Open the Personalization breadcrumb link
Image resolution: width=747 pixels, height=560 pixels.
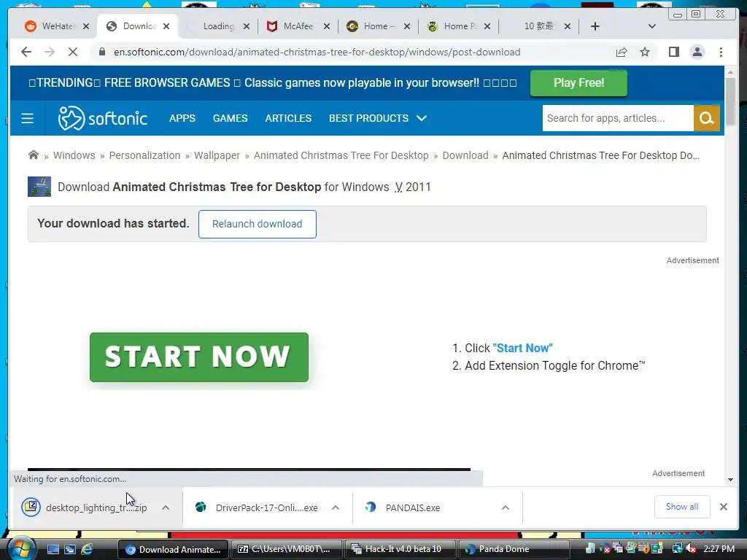pyautogui.click(x=144, y=155)
